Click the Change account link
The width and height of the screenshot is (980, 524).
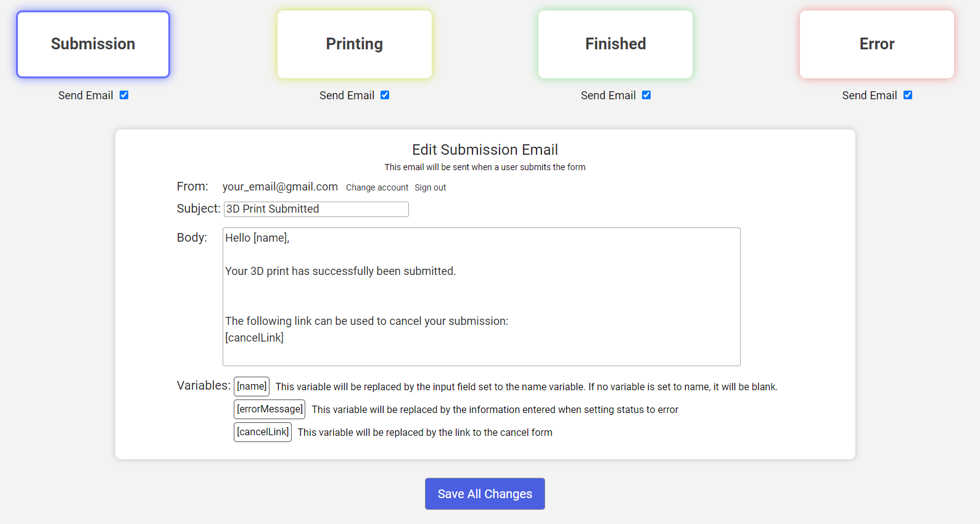377,187
